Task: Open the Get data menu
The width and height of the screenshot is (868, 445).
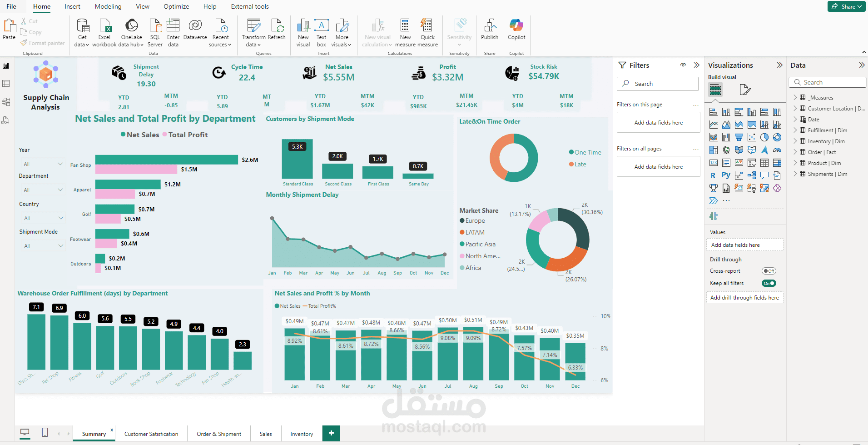Action: click(82, 33)
